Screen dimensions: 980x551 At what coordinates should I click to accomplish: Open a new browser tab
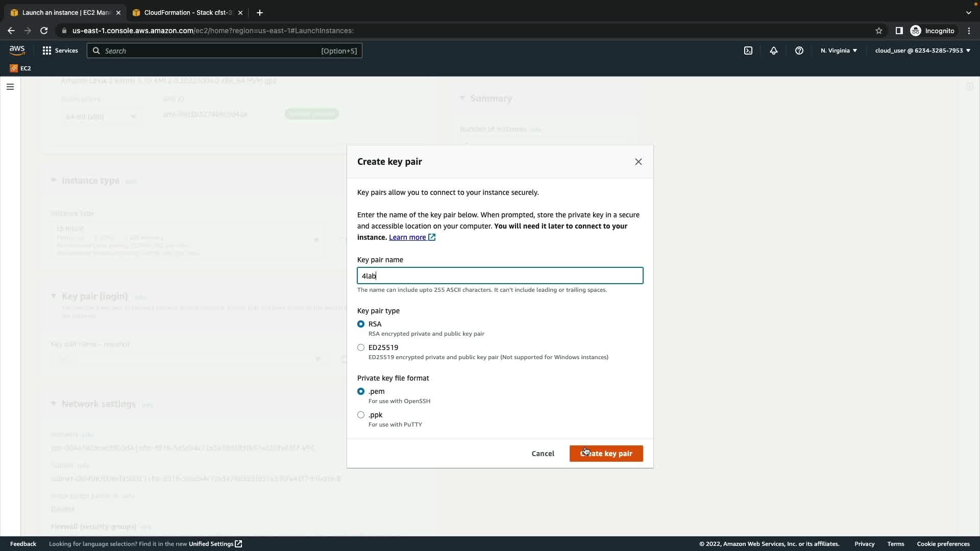260,13
